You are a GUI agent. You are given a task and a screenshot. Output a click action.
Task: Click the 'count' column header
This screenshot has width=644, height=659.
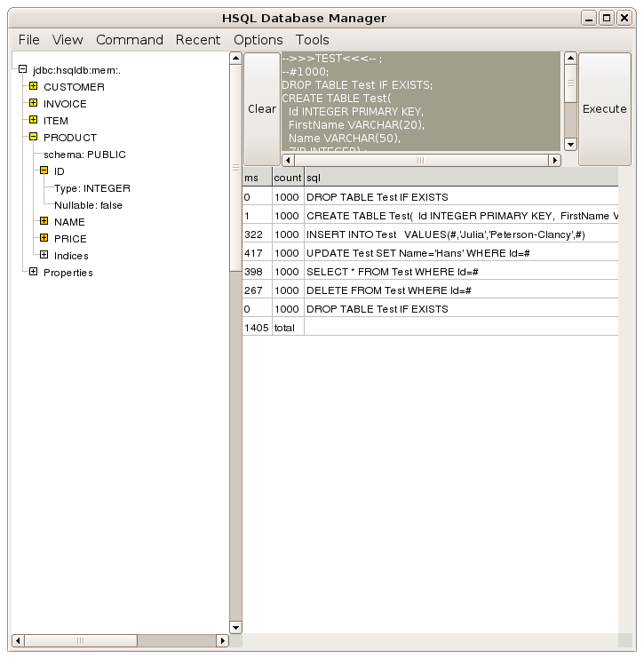[x=288, y=178]
